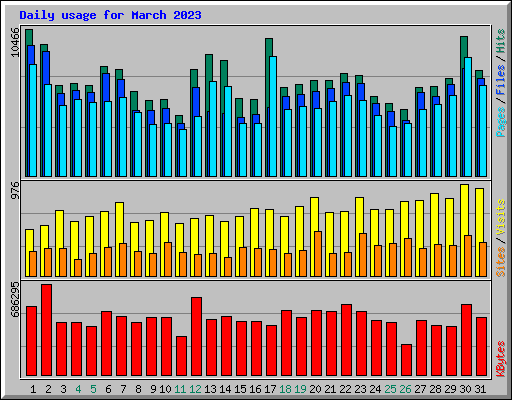Select the 686295 value on the bottom axis
The image size is (512, 400).
[x=15, y=300]
